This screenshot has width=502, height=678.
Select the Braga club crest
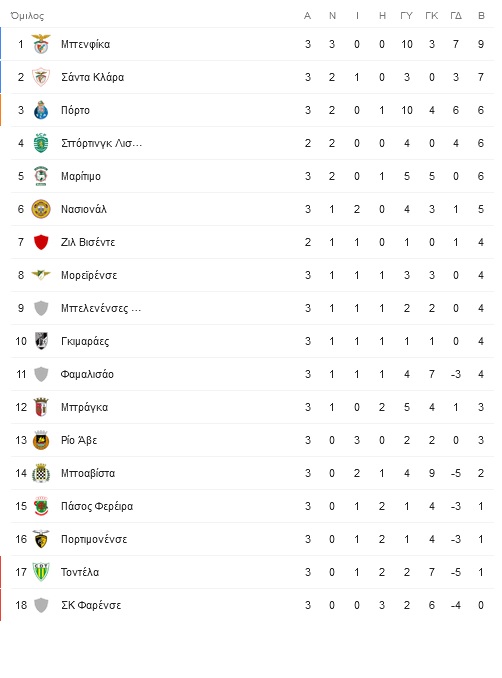pos(41,407)
